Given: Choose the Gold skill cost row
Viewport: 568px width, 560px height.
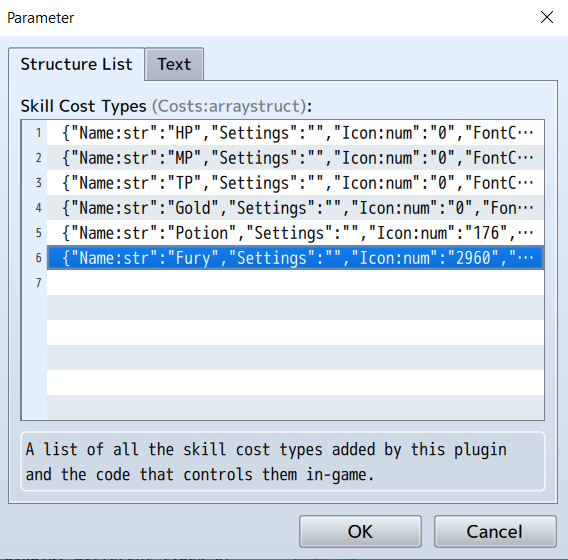Looking at the screenshot, I should pos(295,208).
